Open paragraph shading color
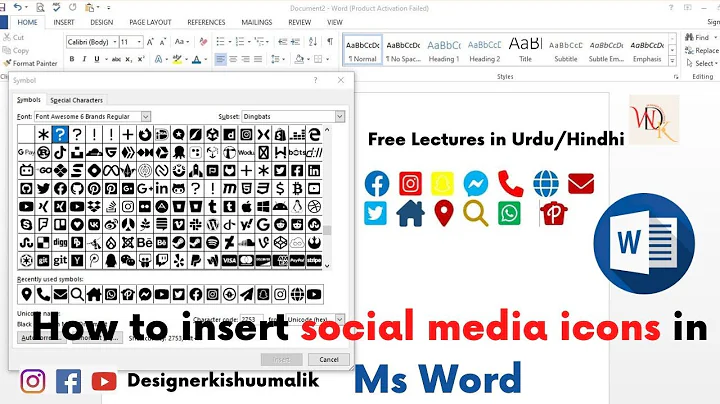 (x=301, y=59)
